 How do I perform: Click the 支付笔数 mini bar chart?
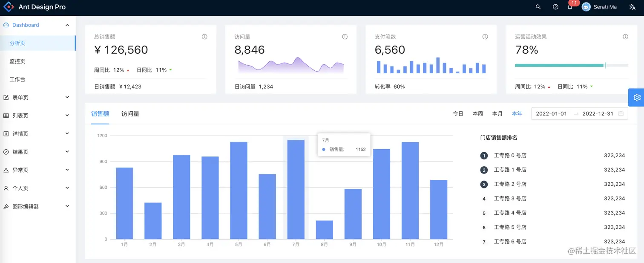click(431, 66)
